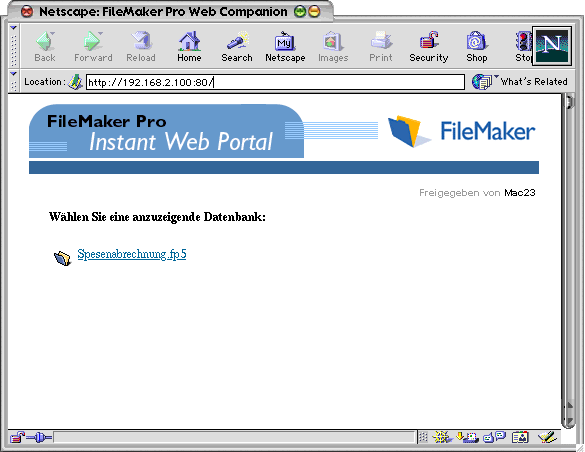Screen dimensions: 585x452
Task: Open Navigator from the component bar
Action: [x=442, y=437]
